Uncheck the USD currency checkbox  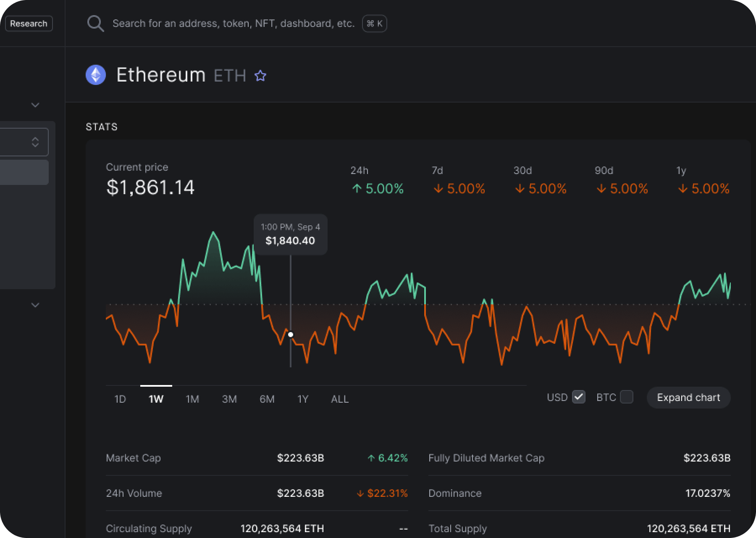[579, 397]
